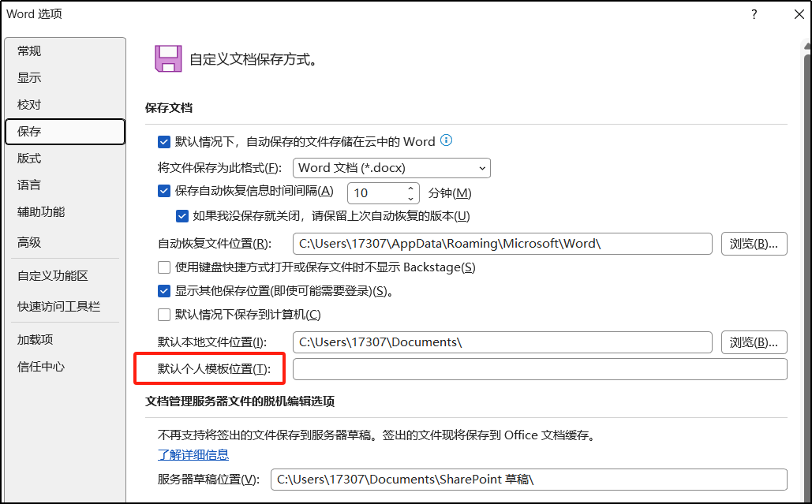Click the auto-recover interval value field
Screen dimensions: 812x504
point(376,193)
